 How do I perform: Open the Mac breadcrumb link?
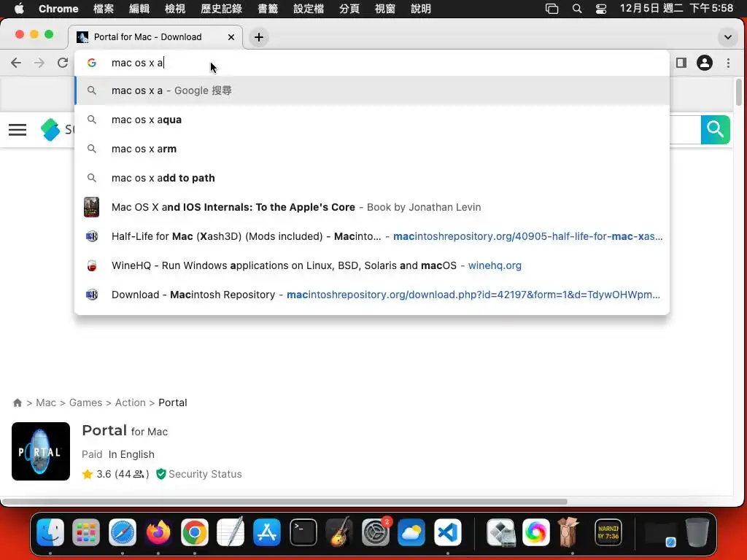[x=46, y=402]
